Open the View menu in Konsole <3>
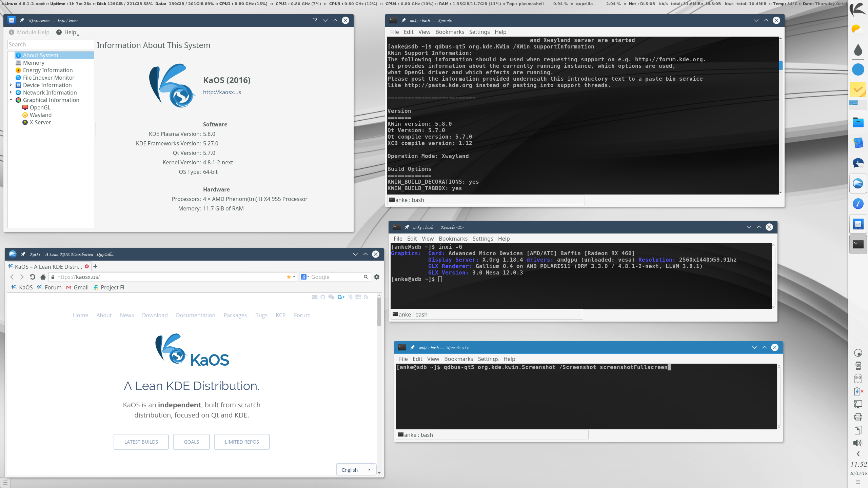 [433, 359]
